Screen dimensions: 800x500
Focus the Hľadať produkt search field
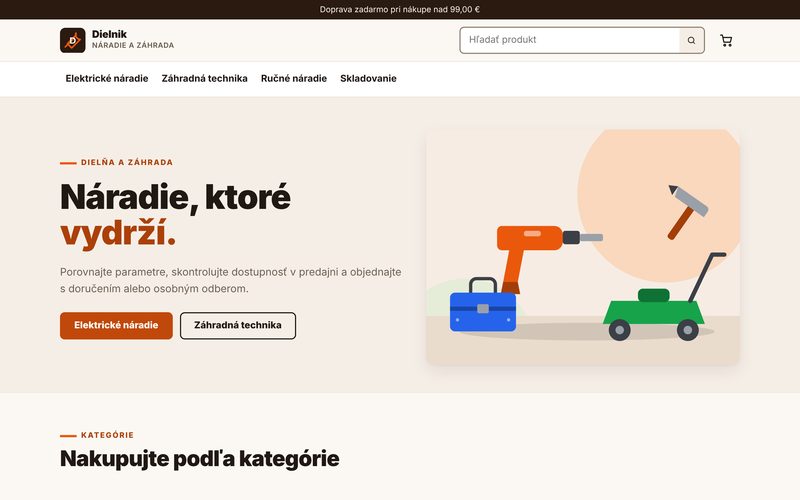coord(570,40)
